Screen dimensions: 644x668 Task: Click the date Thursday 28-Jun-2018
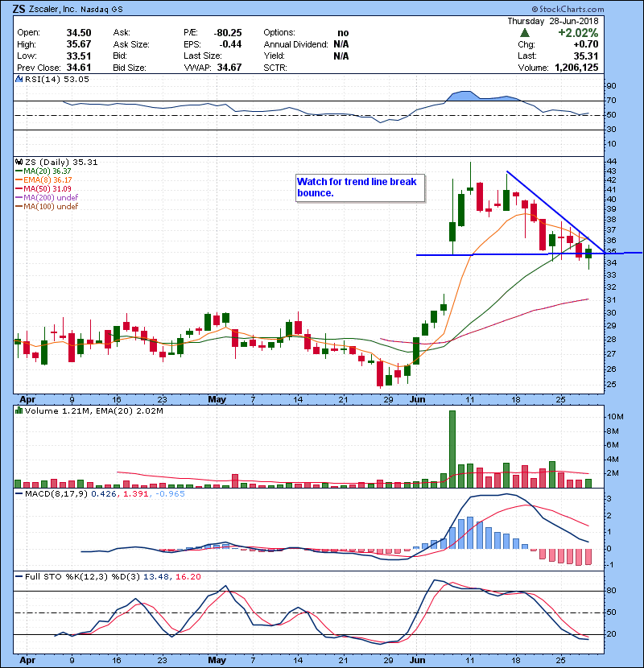pos(553,21)
